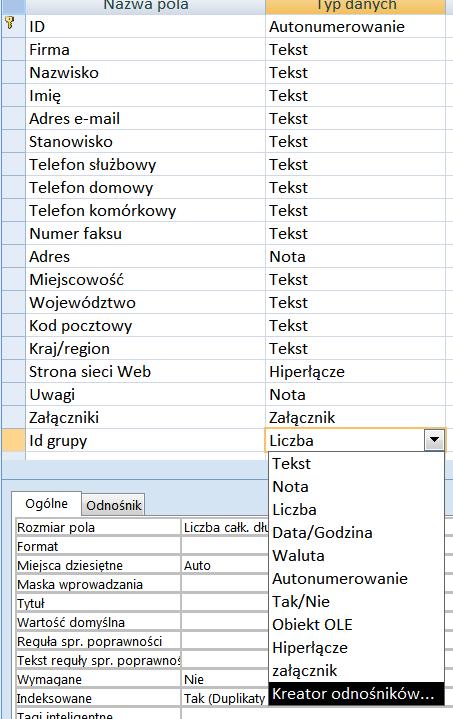Viewport: 453px width, 719px height.
Task: Click the Wymagane property value Nie
Action: pos(225,680)
